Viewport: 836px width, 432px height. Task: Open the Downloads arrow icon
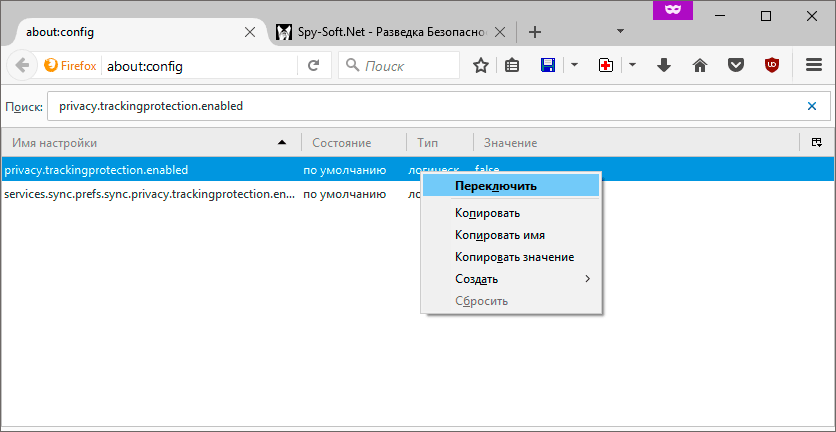point(664,66)
